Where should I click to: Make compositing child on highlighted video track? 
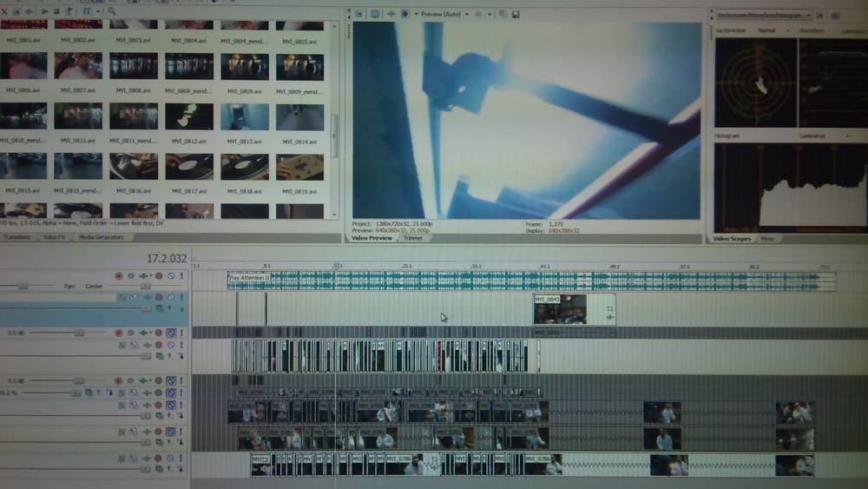(181, 308)
